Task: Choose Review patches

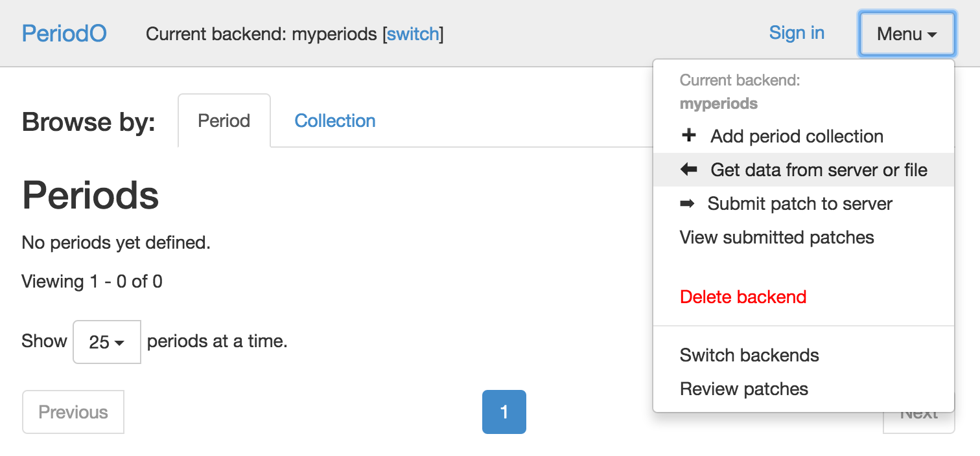Action: click(x=743, y=389)
